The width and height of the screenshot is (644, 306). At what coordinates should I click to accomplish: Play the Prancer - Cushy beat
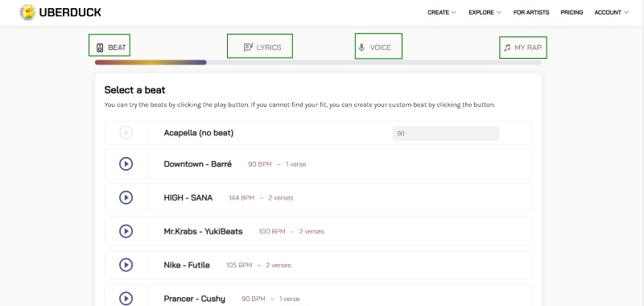pos(126,299)
